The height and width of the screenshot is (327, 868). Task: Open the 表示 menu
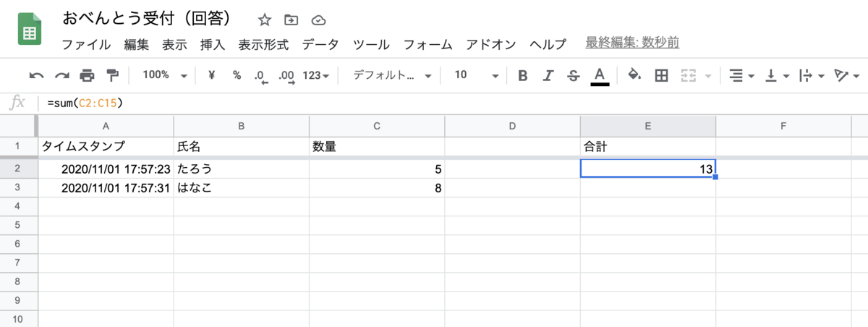coord(174,44)
